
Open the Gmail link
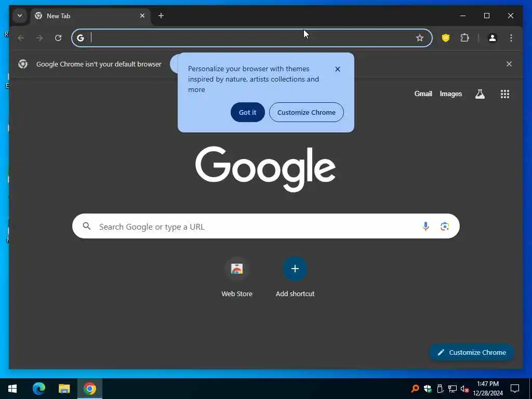pyautogui.click(x=423, y=94)
